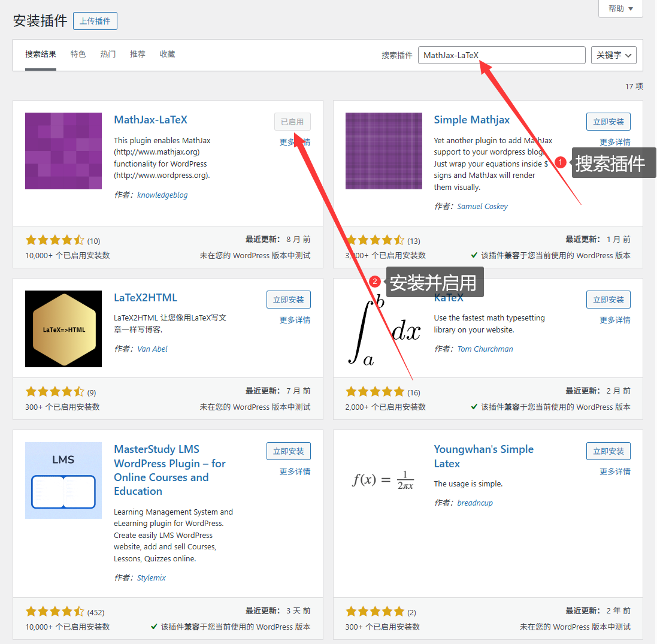
Task: Visit author breadncup's link
Action: tap(475, 503)
